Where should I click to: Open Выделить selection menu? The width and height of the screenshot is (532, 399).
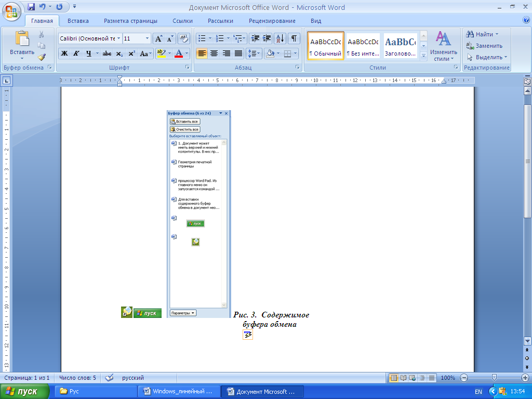pyautogui.click(x=486, y=57)
